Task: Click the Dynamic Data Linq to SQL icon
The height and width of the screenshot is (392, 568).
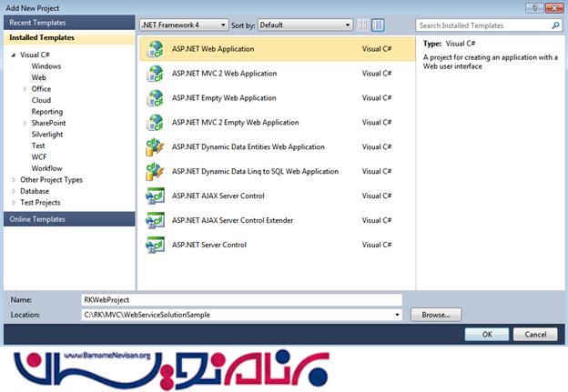Action: (155, 172)
